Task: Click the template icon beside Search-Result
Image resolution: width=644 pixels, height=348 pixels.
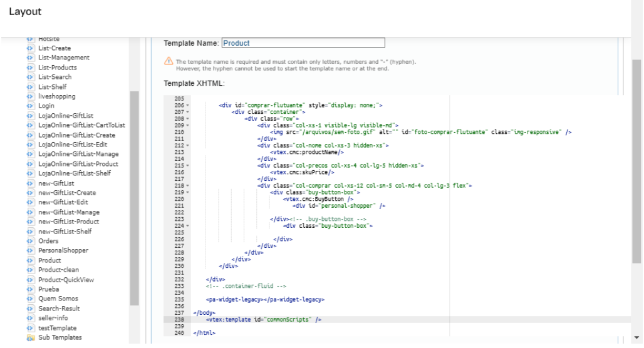Action: tap(31, 309)
